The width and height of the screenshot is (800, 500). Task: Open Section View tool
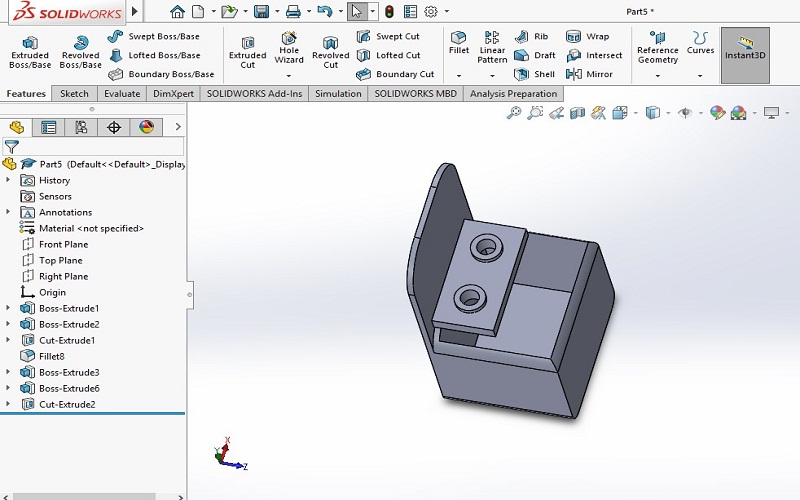click(577, 113)
